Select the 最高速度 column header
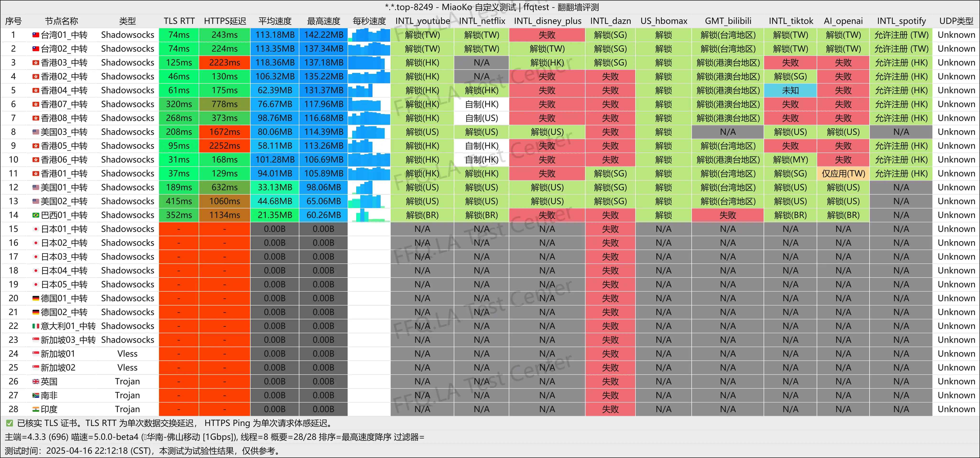 pos(323,21)
